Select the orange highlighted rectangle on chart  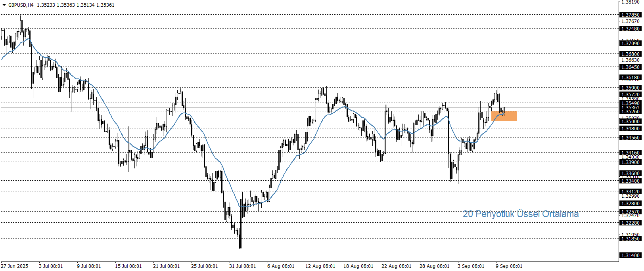coord(504,116)
